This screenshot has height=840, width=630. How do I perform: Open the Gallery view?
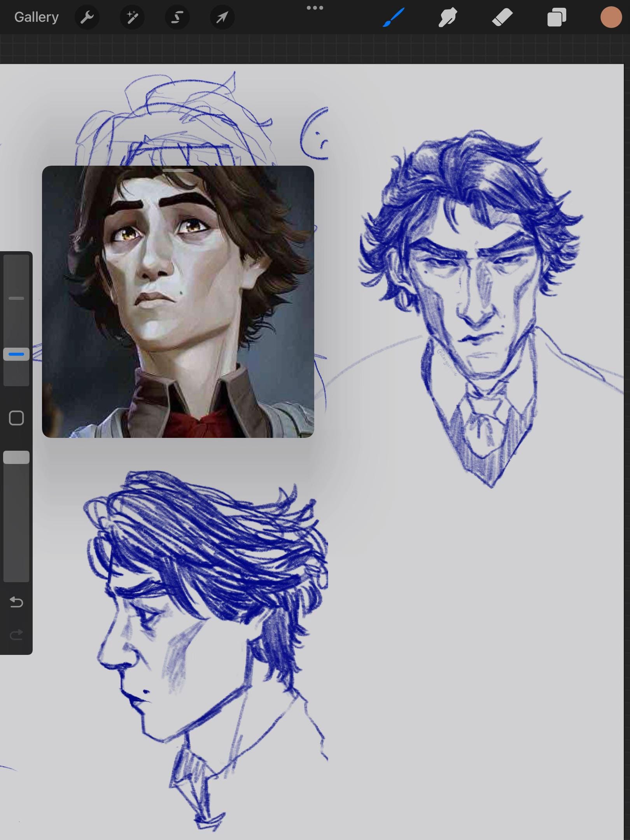pyautogui.click(x=37, y=17)
